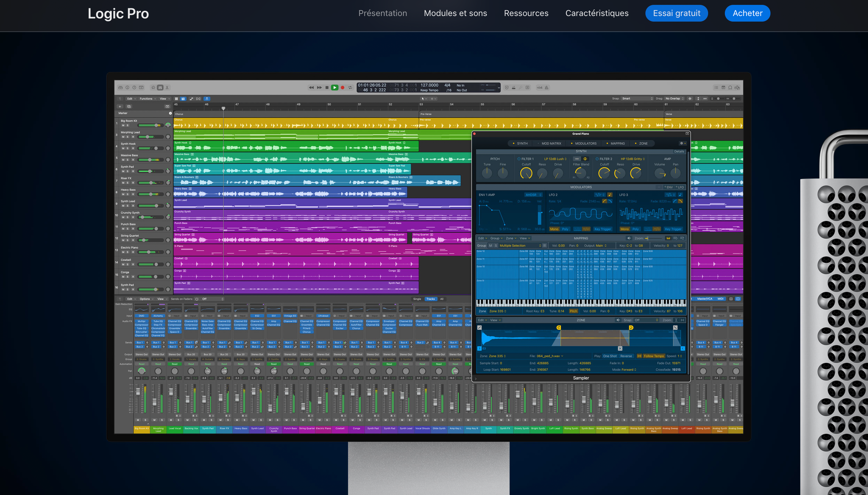
Task: Click the One Shot play button
Action: tap(610, 356)
